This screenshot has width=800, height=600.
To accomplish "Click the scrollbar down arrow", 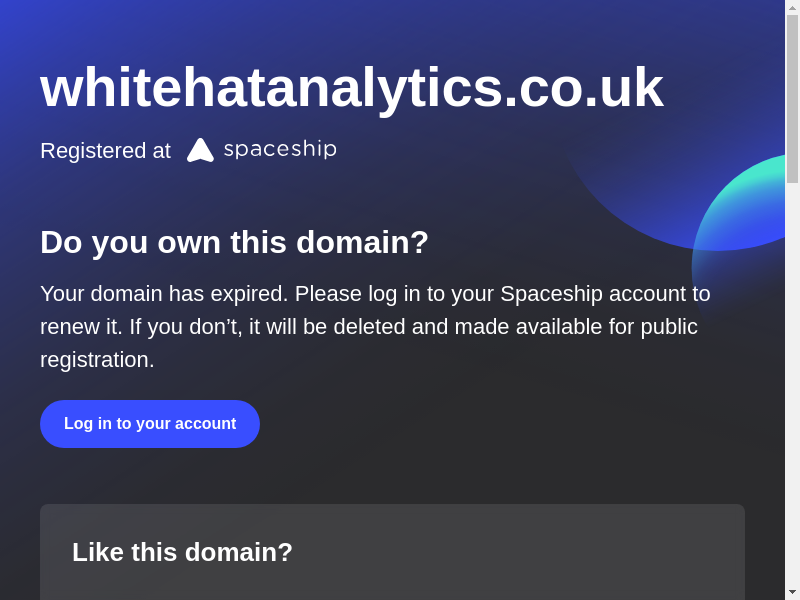I will (x=792, y=592).
